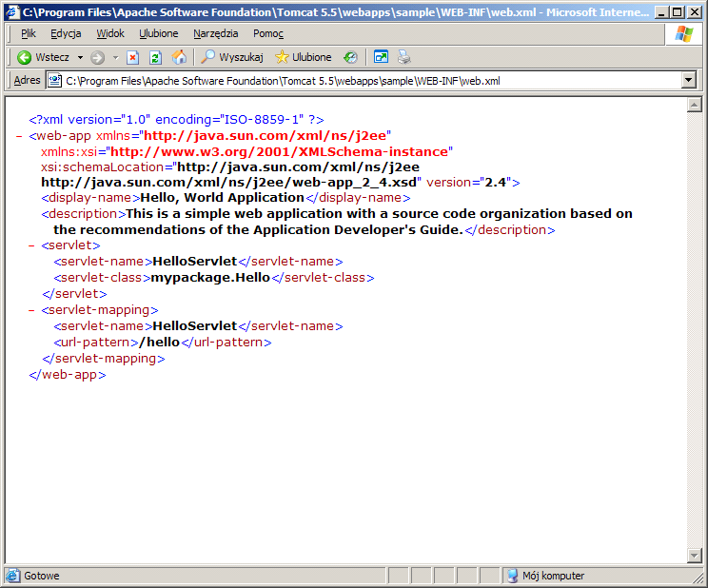
Task: Click the Adres label
Action: [27, 80]
